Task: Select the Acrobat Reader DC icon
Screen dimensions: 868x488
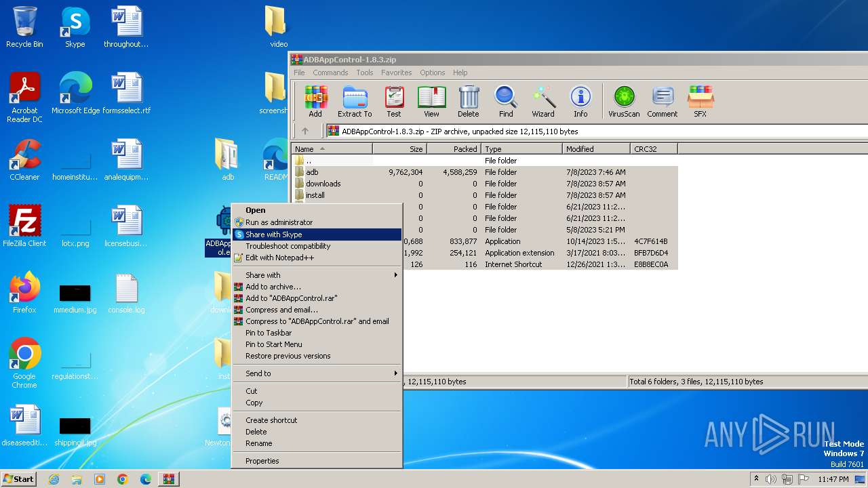Action: pos(24,98)
